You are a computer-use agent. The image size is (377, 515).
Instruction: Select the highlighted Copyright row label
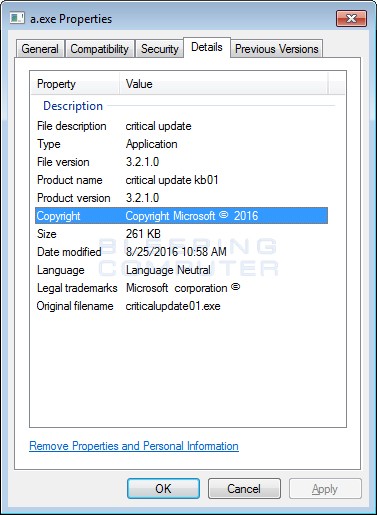58,216
